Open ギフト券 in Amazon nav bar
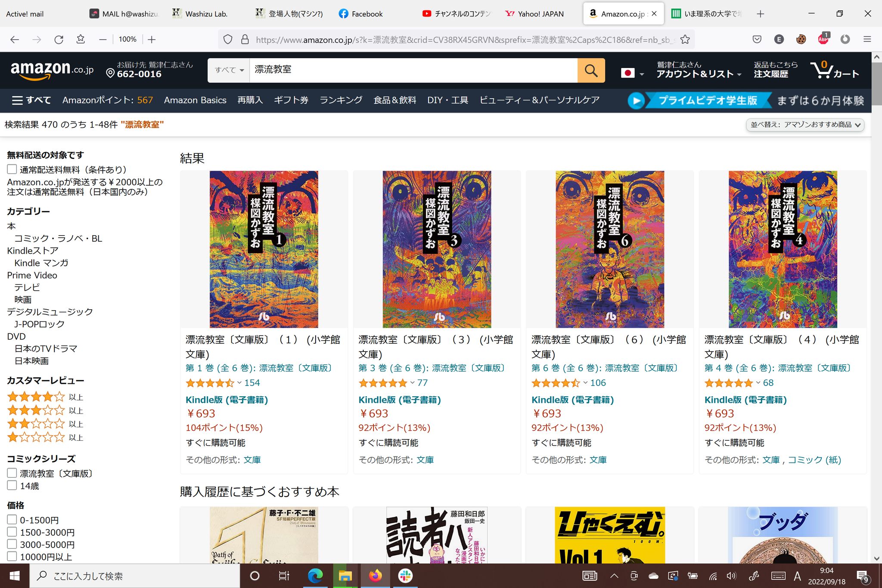 tap(291, 100)
